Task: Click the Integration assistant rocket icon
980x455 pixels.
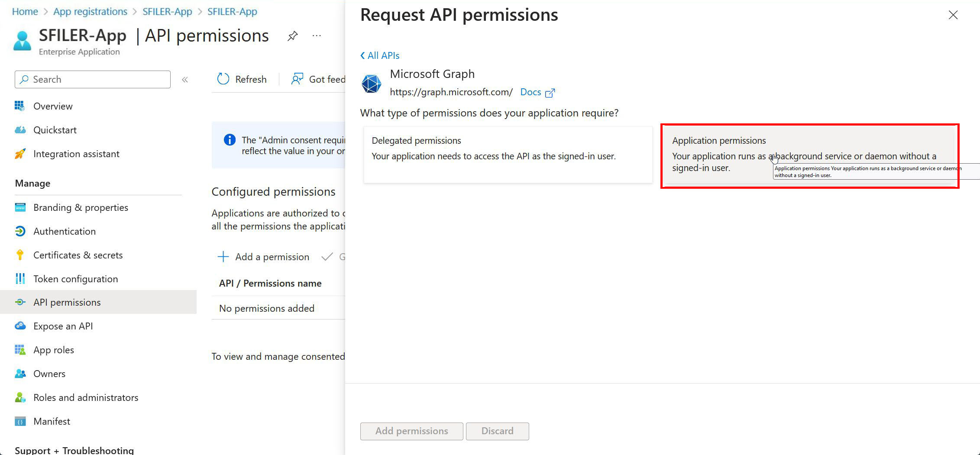Action: coord(20,154)
